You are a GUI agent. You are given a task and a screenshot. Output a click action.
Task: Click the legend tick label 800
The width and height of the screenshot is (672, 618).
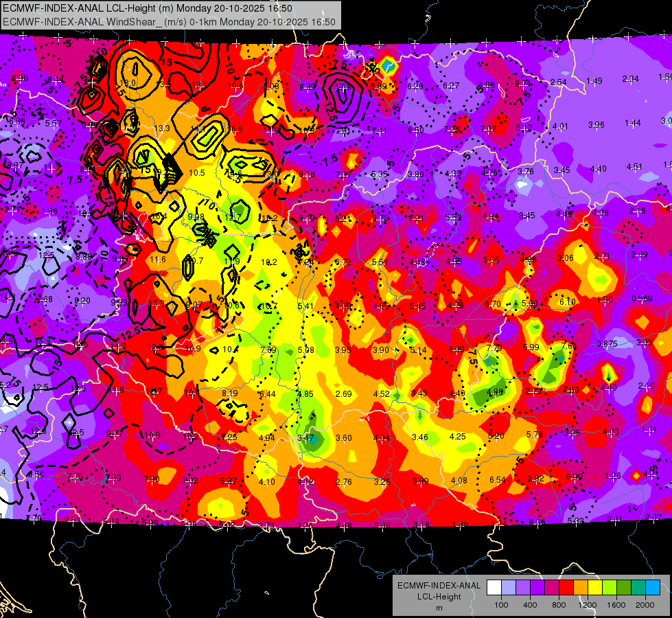click(559, 605)
